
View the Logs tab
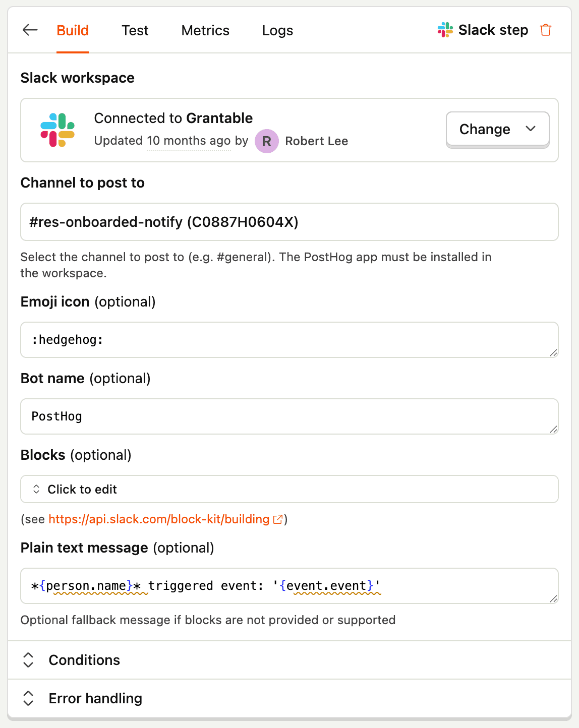pos(277,30)
